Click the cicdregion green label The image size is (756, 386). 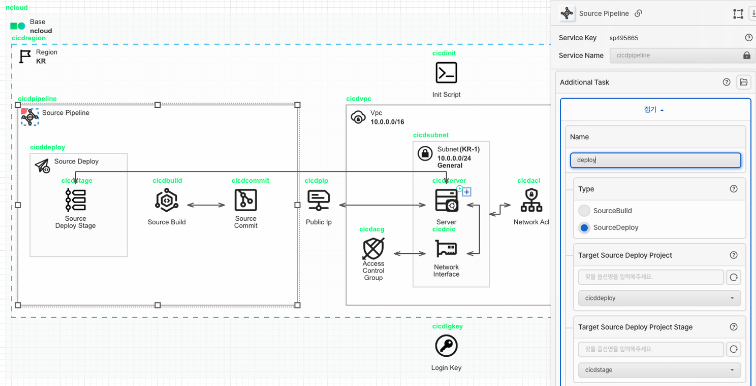[x=29, y=38]
